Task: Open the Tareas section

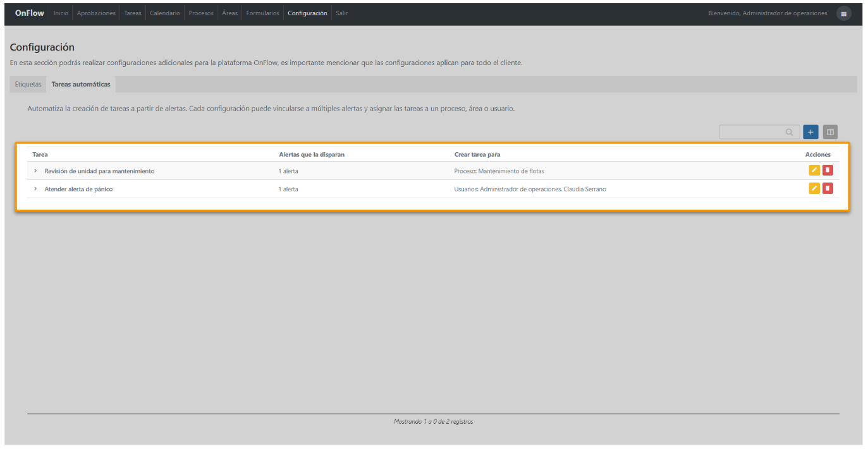Action: click(133, 13)
